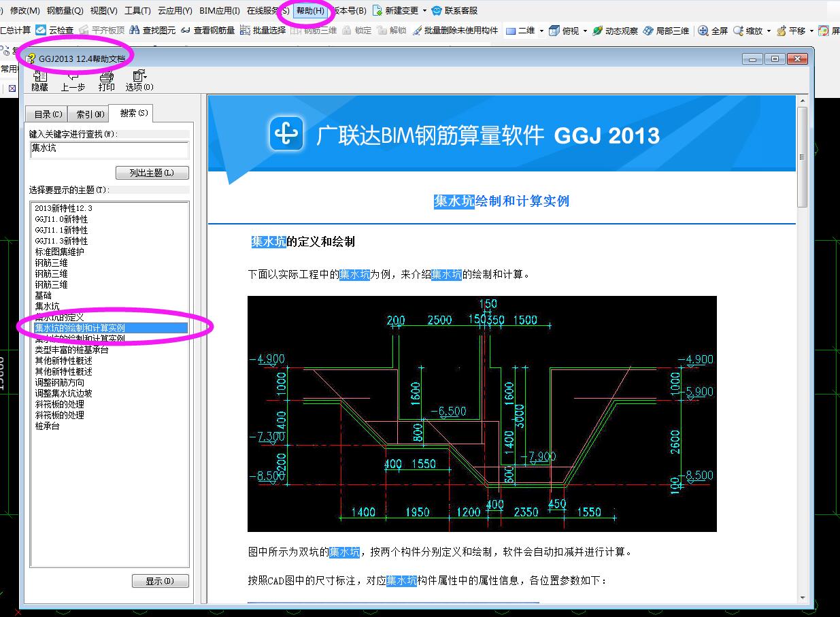Maximize the GGJ2013 help window
This screenshot has width=840, height=617.
point(775,59)
